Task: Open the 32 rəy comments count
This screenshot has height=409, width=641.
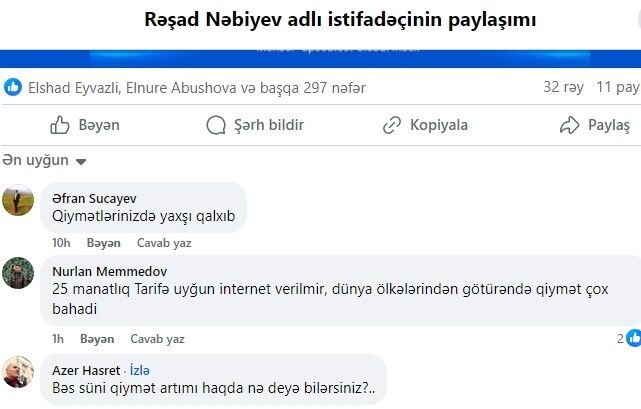Action: 563,87
